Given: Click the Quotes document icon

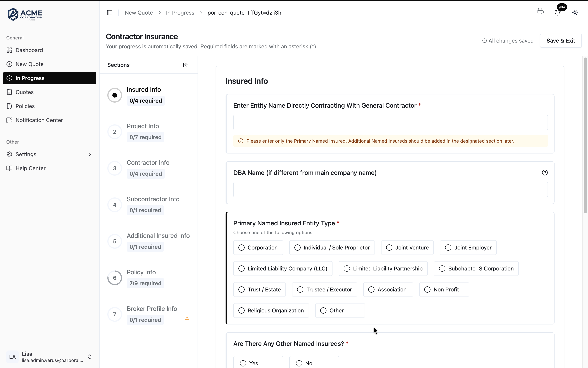Looking at the screenshot, I should pyautogui.click(x=9, y=92).
